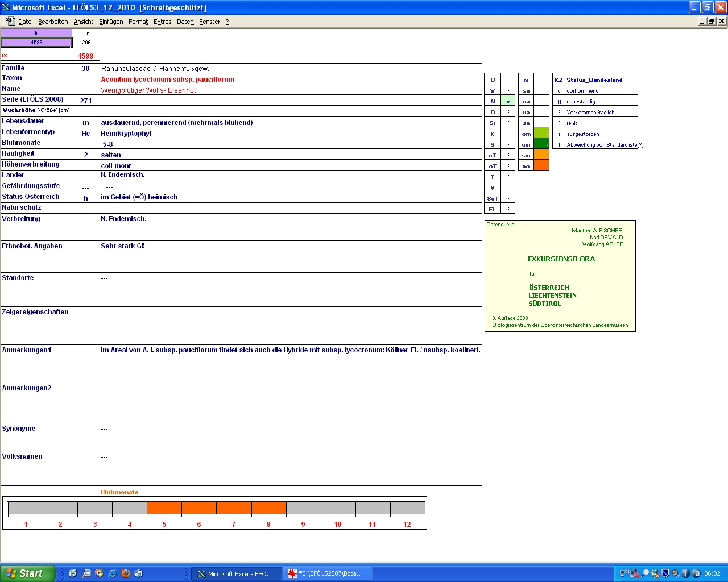The width and height of the screenshot is (728, 582).
Task: Open the Messenger tray icon
Action: pos(655,573)
